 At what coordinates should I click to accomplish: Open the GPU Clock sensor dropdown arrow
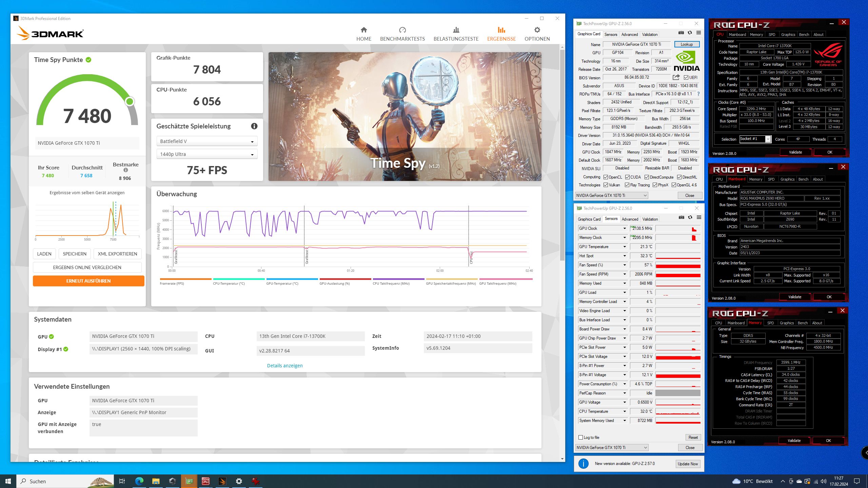(x=625, y=228)
